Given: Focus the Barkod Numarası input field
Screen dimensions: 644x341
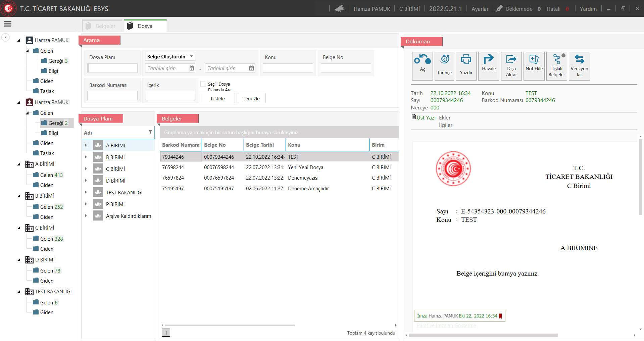Looking at the screenshot, I should 112,96.
